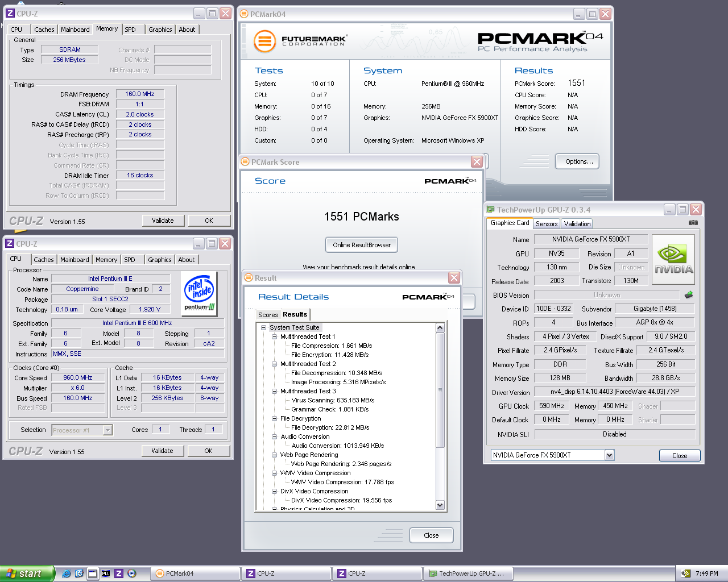Click the NVIDIA logo in GPU-Z
This screenshot has width=728, height=582.
click(x=673, y=260)
